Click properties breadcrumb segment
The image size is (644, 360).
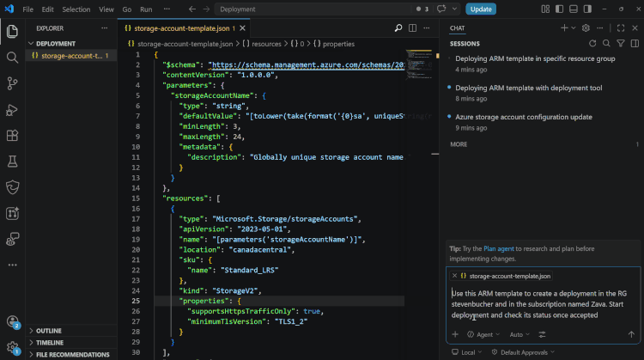334,44
